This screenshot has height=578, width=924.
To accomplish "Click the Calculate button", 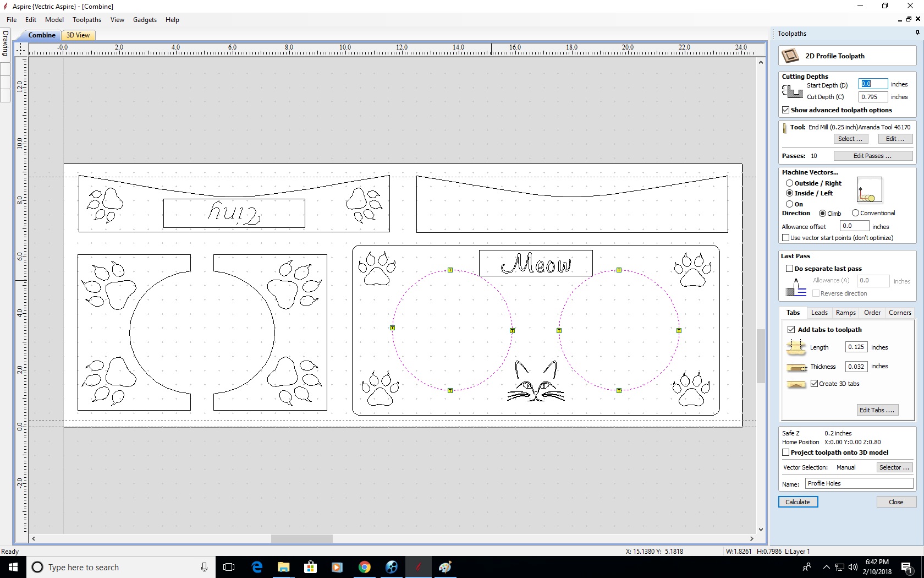I will click(x=798, y=502).
